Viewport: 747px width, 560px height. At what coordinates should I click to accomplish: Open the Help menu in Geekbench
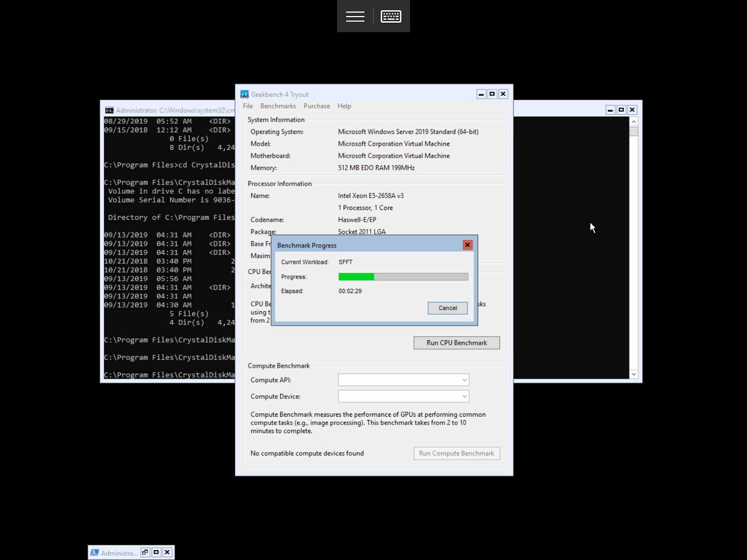click(x=344, y=106)
